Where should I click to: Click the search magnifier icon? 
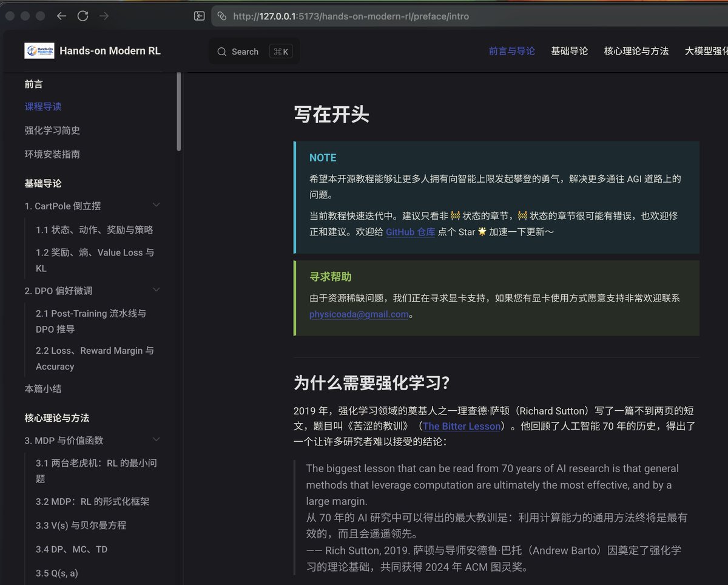[x=222, y=52]
